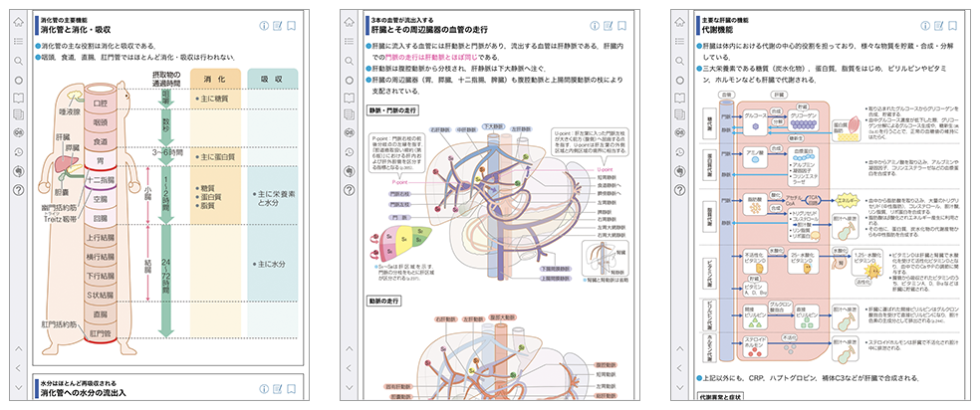The height and width of the screenshot is (410, 980).
Task: Select the 動脈の走行 section label
Action: 383,301
